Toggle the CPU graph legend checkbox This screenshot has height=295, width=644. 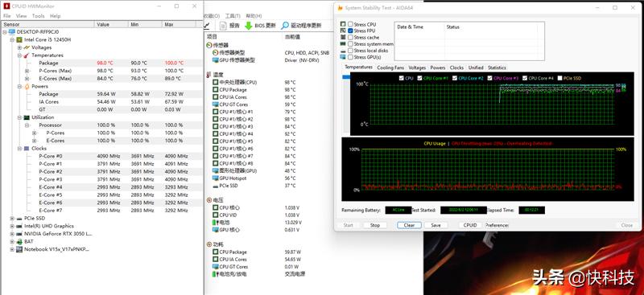401,78
